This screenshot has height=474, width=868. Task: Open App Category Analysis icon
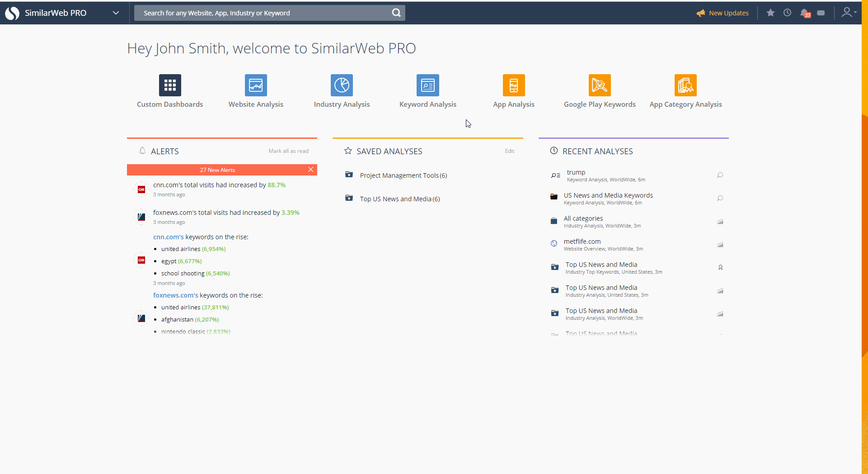click(x=685, y=85)
